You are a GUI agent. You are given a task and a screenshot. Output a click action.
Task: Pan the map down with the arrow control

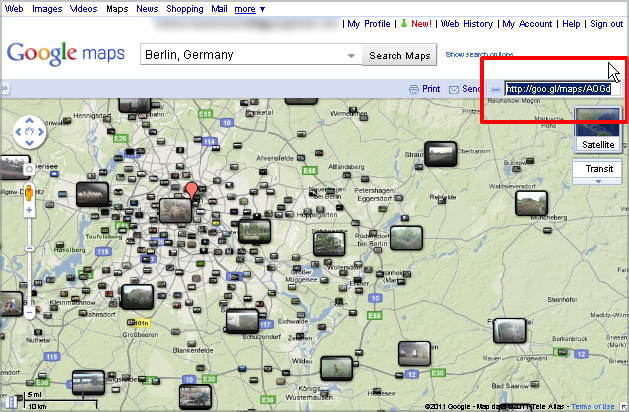click(x=29, y=143)
